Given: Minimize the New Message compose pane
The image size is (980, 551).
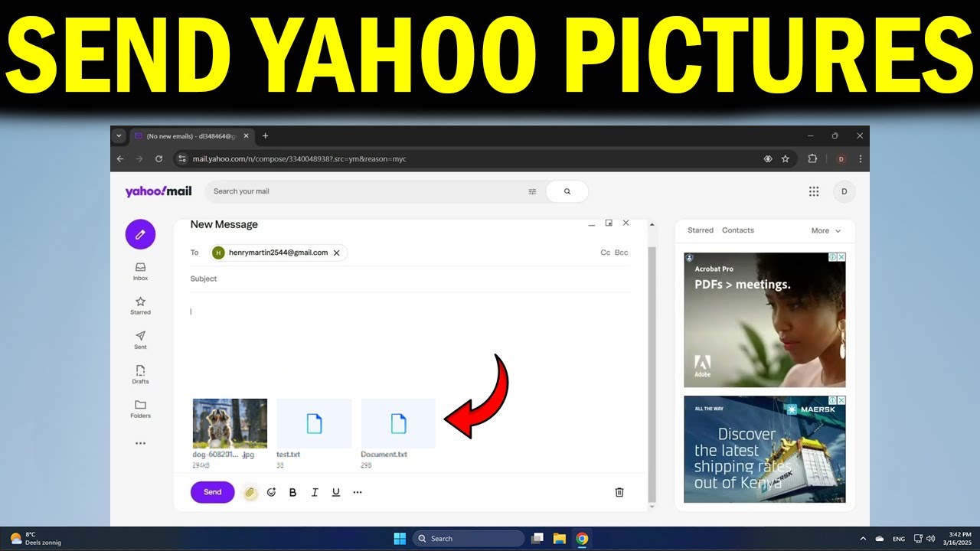Looking at the screenshot, I should click(591, 224).
